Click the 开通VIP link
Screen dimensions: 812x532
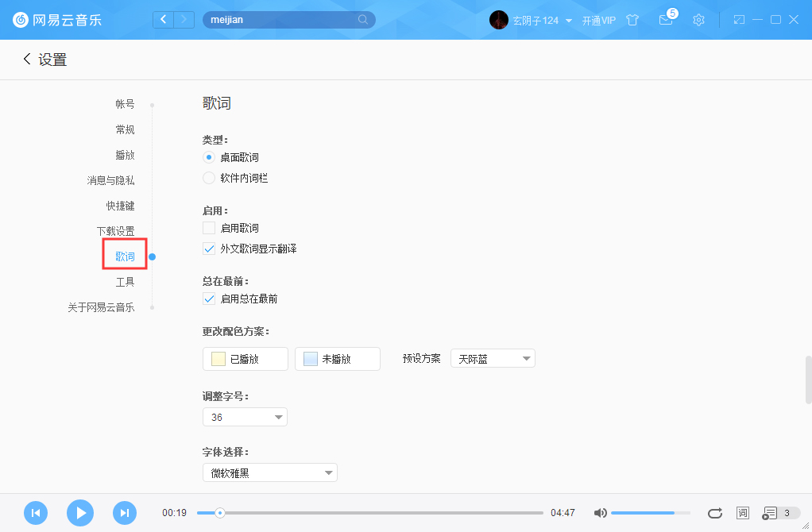pos(599,20)
